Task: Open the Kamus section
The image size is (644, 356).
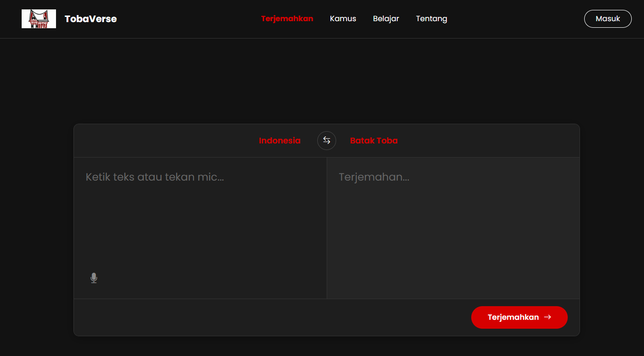Action: [x=343, y=18]
